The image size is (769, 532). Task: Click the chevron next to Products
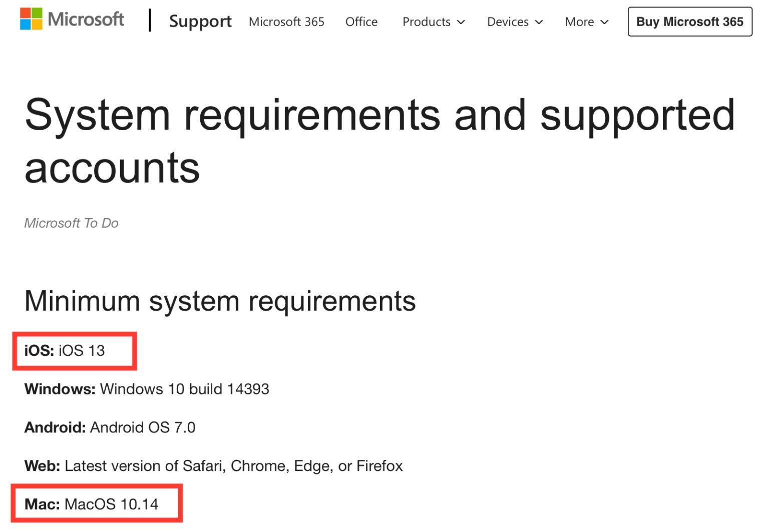pos(461,23)
